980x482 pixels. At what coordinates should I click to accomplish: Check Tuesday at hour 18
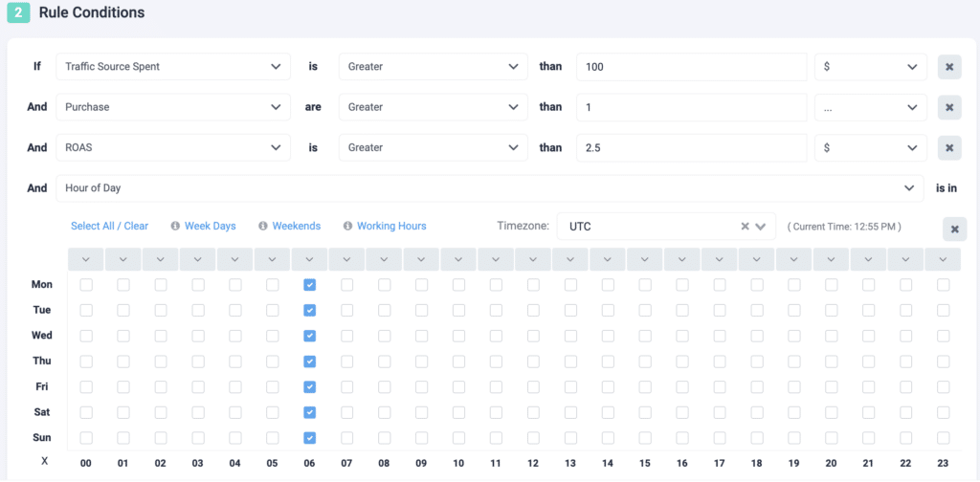[x=757, y=310]
